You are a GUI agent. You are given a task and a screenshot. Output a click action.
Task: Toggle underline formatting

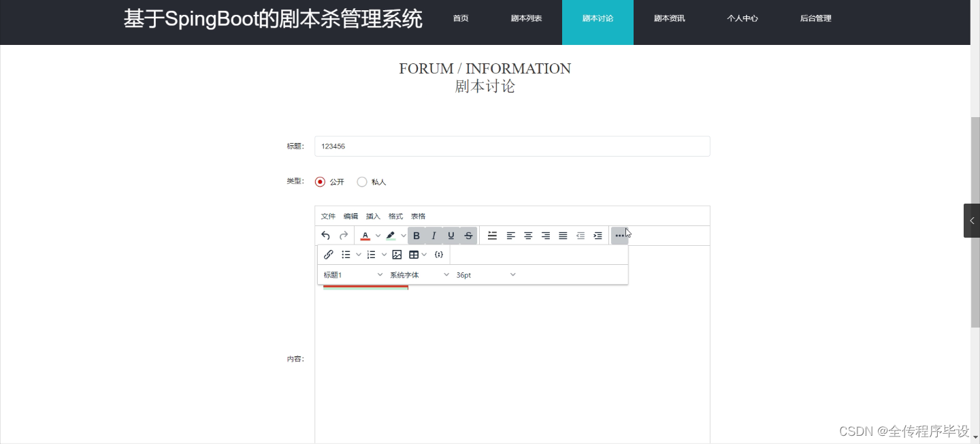coord(451,236)
